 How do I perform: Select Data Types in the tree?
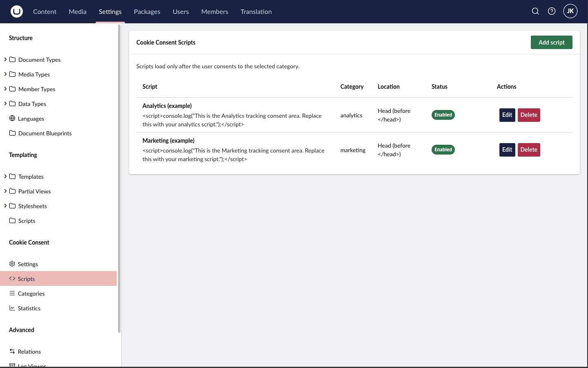click(x=32, y=104)
